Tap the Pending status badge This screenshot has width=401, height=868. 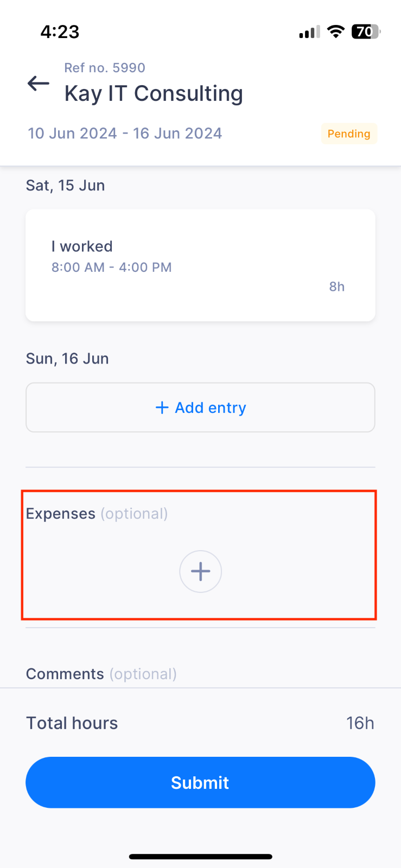[x=349, y=133]
